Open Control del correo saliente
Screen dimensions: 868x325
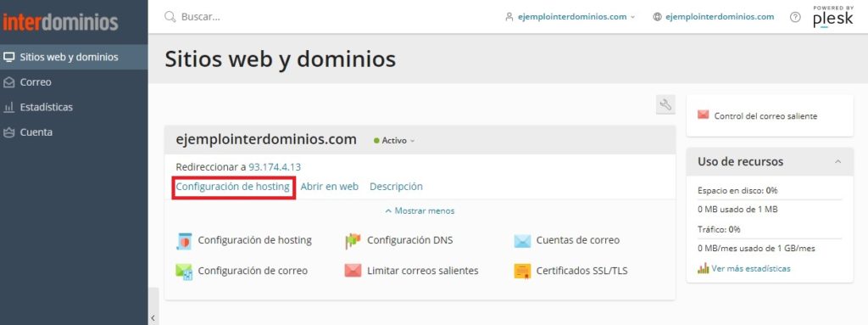pos(765,116)
